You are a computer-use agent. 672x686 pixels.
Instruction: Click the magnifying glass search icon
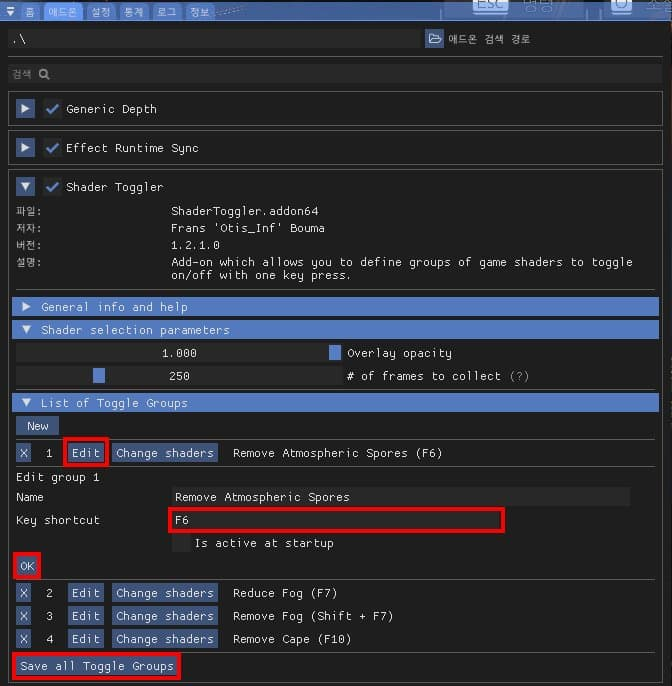44,74
